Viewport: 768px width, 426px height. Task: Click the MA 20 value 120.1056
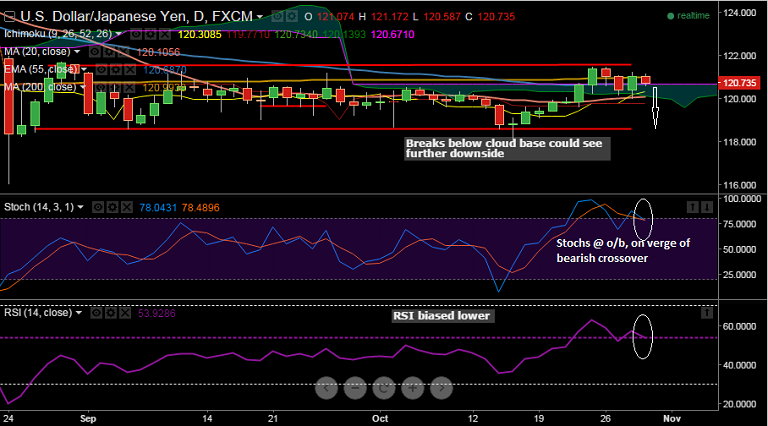[x=158, y=52]
